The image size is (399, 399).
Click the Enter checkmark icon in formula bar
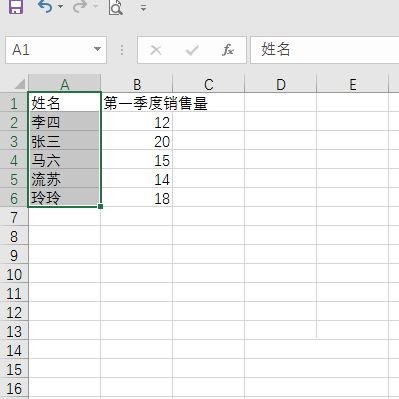pyautogui.click(x=192, y=50)
